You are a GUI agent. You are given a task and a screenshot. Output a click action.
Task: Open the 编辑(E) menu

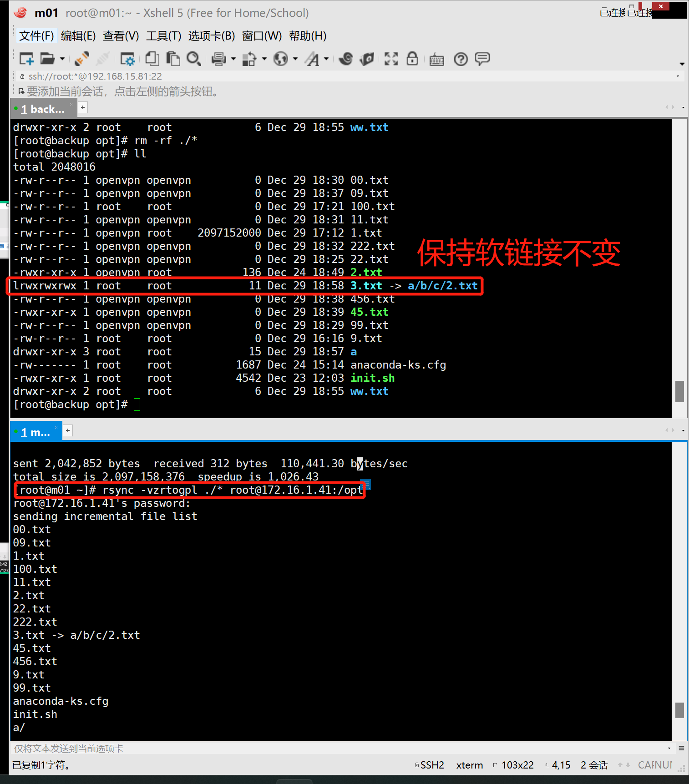click(x=78, y=36)
